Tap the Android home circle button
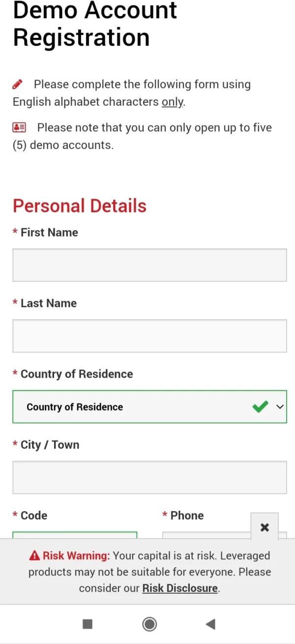 (x=149, y=624)
